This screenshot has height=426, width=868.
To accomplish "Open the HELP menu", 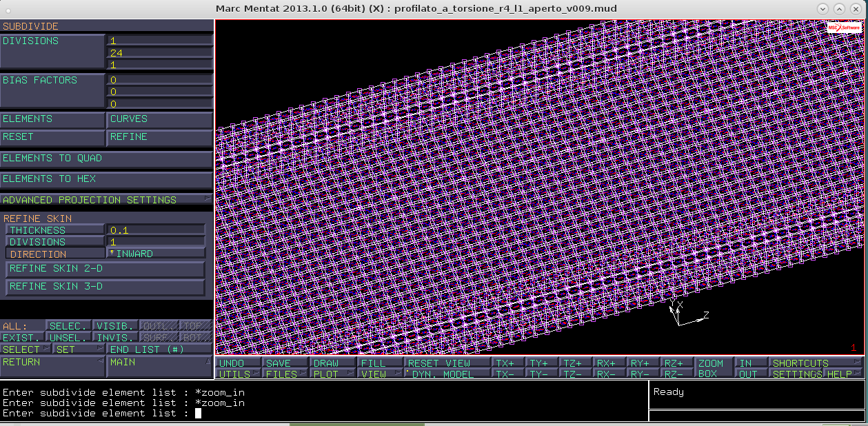I will (845, 374).
